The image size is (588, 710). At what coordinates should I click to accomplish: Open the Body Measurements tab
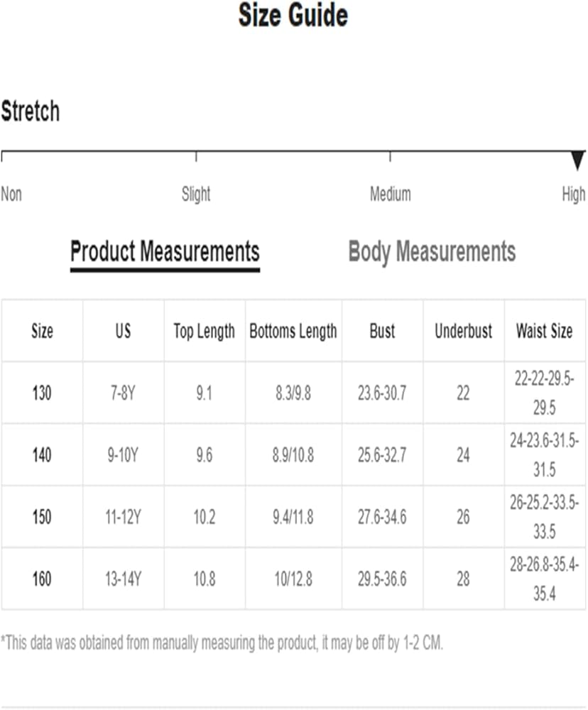click(432, 251)
